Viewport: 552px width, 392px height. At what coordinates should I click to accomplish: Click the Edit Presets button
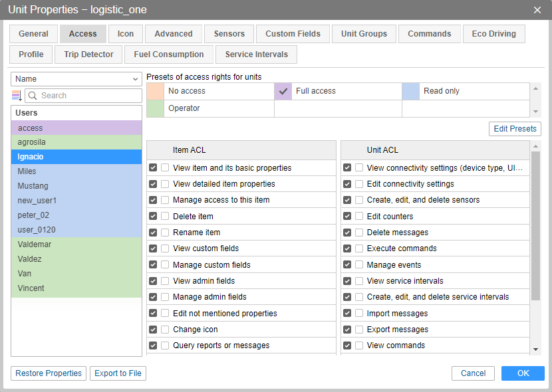click(515, 129)
